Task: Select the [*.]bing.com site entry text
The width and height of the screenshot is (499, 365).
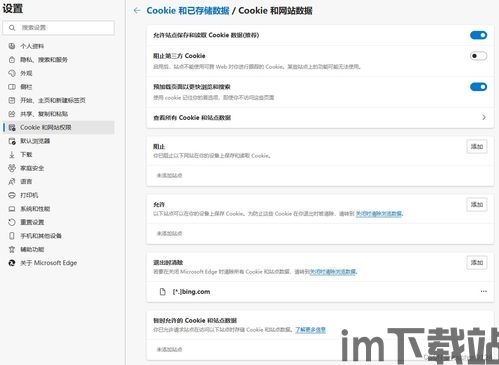Action: click(x=191, y=292)
